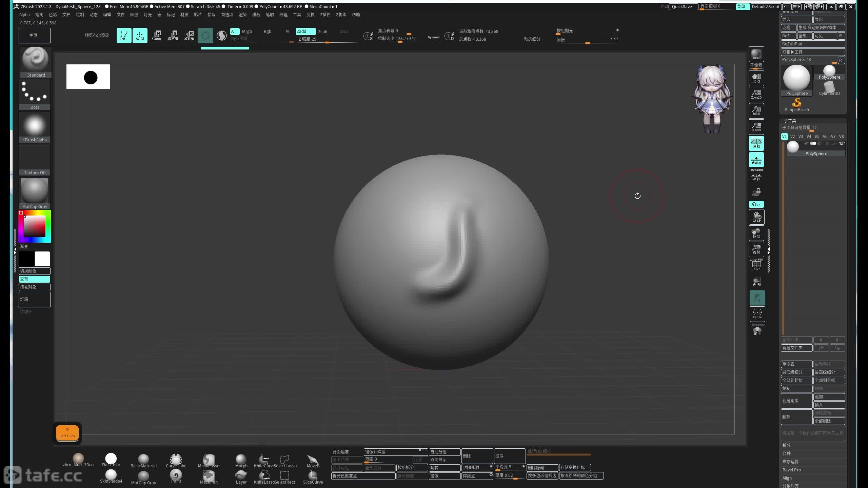Select the Draw (绘制) mode button
868x488 pixels.
[x=140, y=35]
